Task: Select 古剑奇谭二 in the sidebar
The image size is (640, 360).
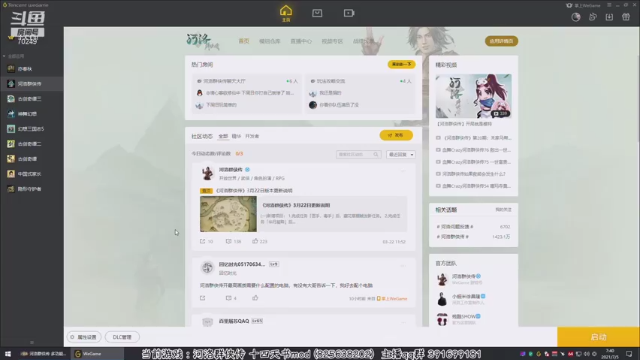Action: click(x=32, y=144)
